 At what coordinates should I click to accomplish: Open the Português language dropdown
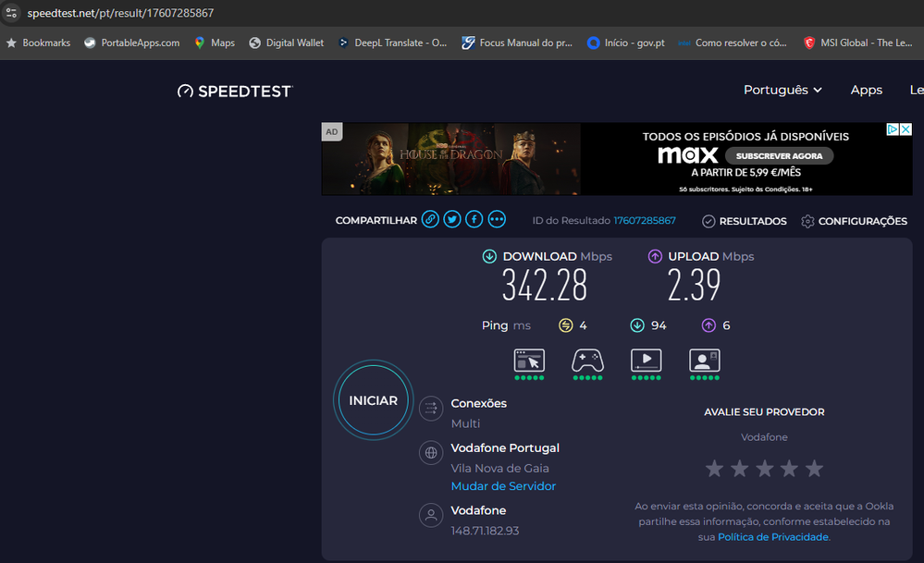782,90
